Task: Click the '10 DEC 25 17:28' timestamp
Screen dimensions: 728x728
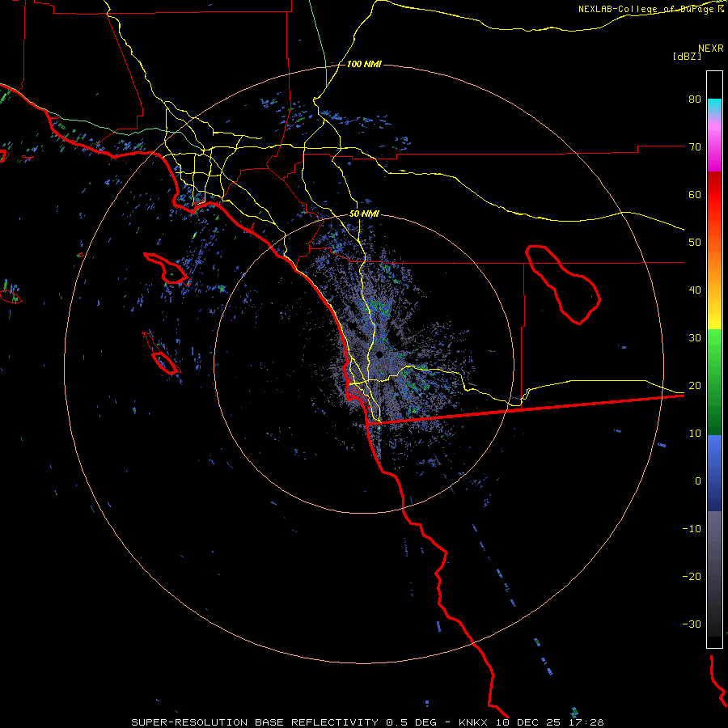Action: tap(550, 722)
